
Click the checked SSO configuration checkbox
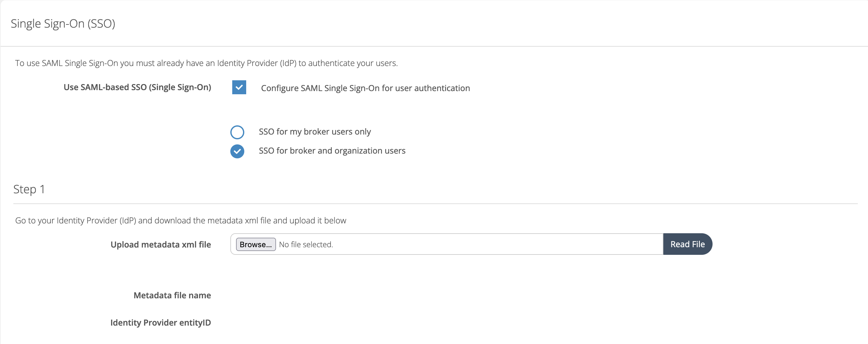click(x=239, y=88)
